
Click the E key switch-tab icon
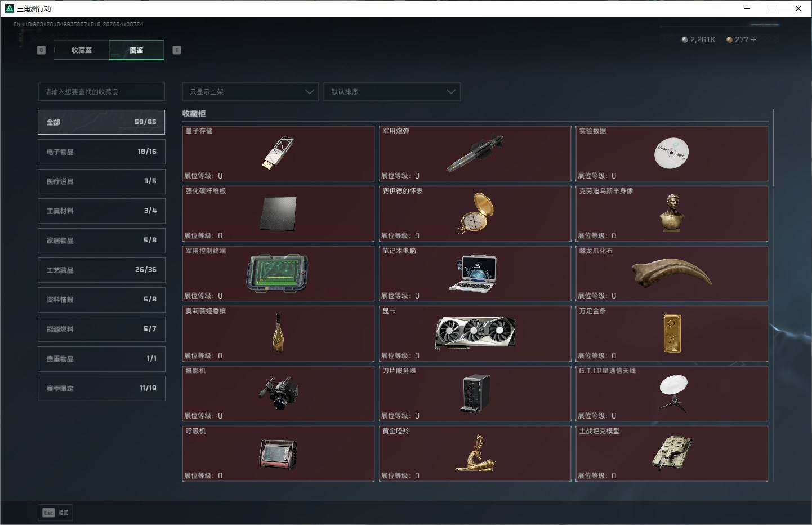(177, 50)
